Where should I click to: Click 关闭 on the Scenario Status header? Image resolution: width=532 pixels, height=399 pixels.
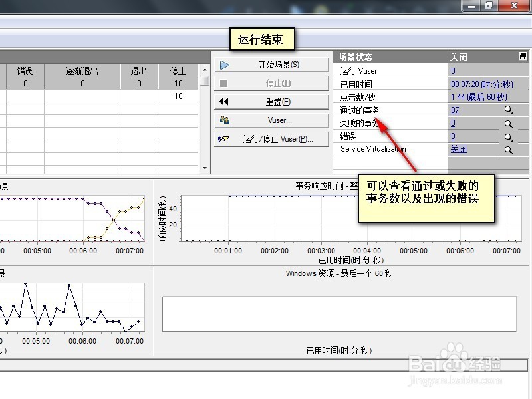tap(458, 56)
